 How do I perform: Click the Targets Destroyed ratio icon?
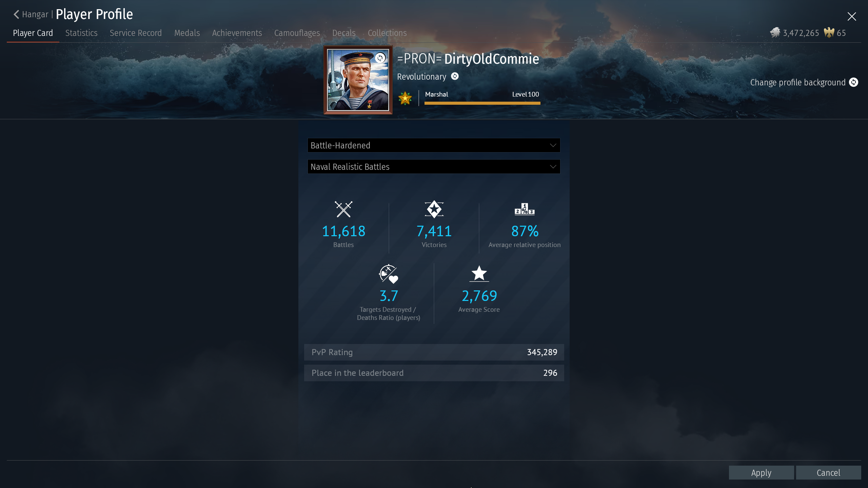pyautogui.click(x=389, y=274)
